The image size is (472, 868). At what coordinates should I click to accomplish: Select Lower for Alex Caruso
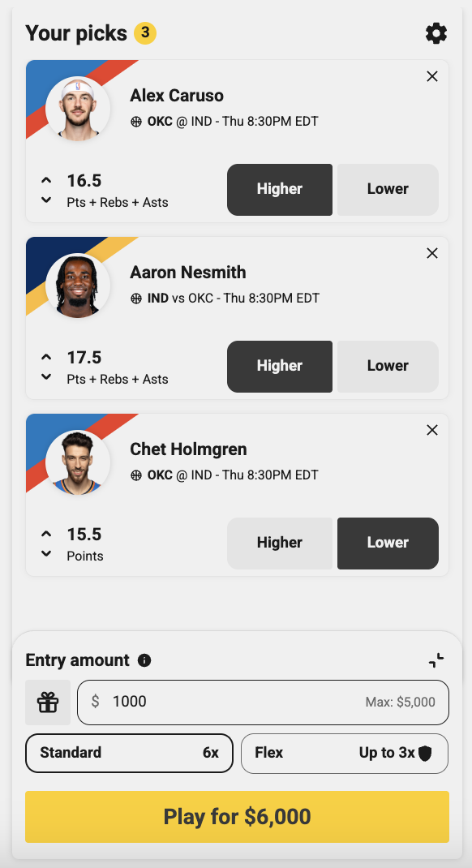[388, 189]
